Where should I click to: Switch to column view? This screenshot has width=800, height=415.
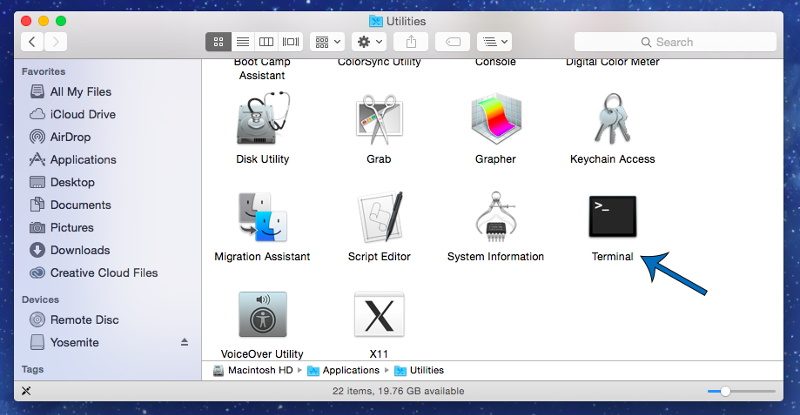(x=266, y=42)
